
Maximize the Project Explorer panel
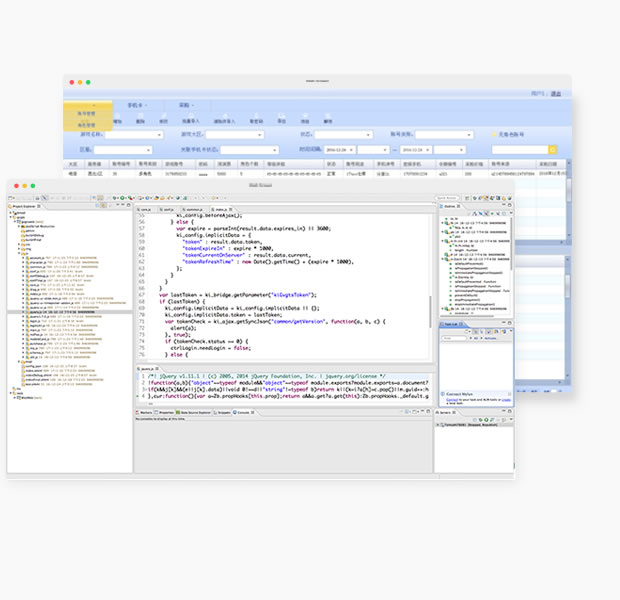click(x=129, y=205)
